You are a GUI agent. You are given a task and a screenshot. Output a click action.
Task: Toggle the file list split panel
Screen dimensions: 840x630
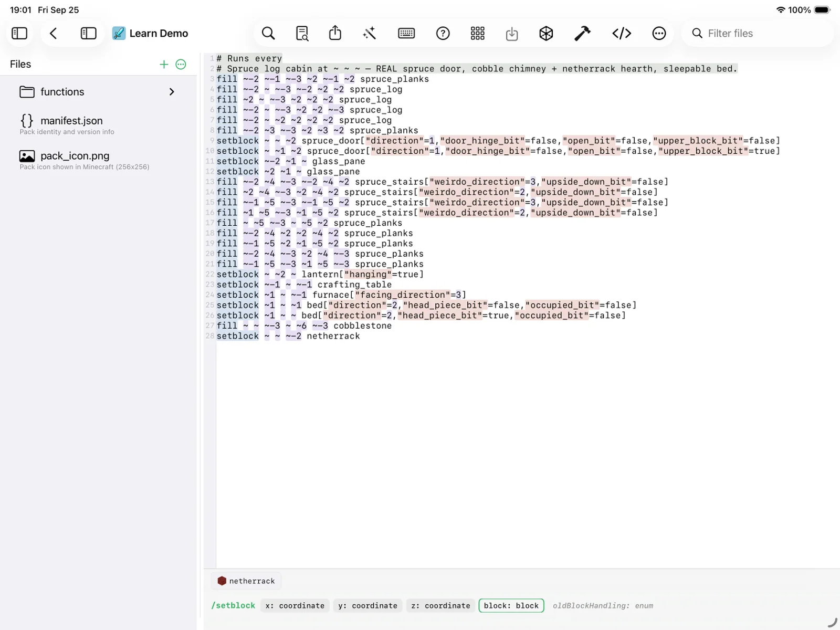88,34
